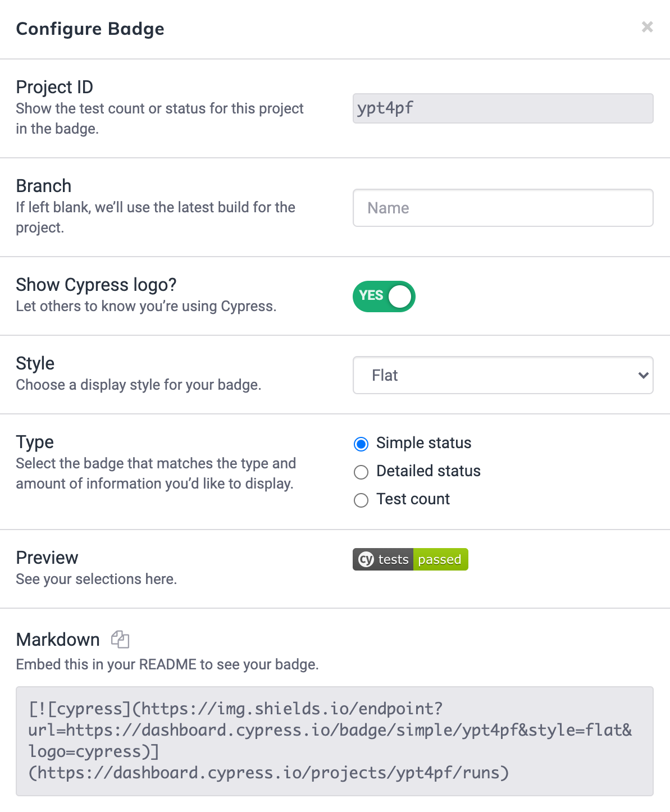Select the Simple status radio button
The width and height of the screenshot is (670, 812).
[361, 444]
